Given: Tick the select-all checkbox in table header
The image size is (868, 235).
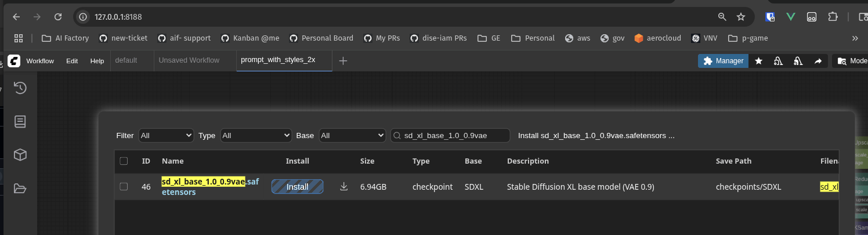Looking at the screenshot, I should point(124,161).
